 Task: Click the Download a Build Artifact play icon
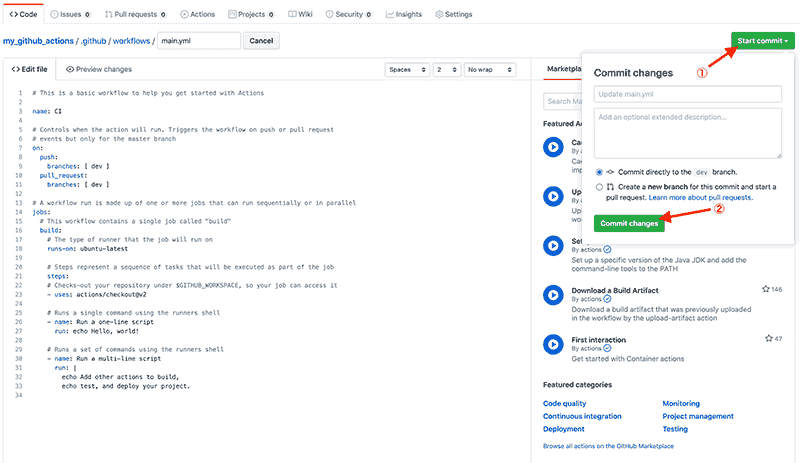tap(553, 294)
